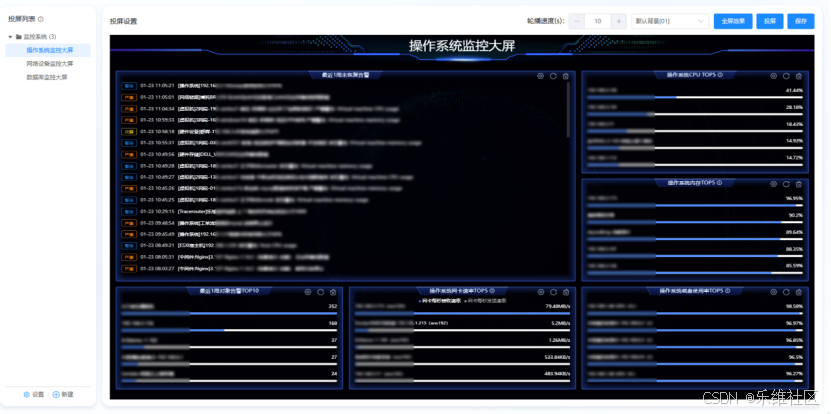Image resolution: width=831 pixels, height=414 pixels.
Task: Click alarm row dated 01-23 11:04:34
Action: (x=342, y=109)
